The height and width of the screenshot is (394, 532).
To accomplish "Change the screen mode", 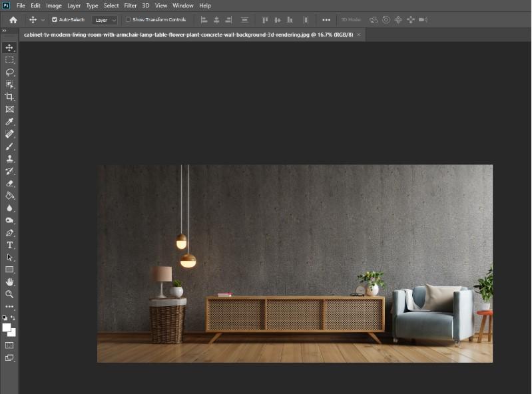I will (x=9, y=357).
